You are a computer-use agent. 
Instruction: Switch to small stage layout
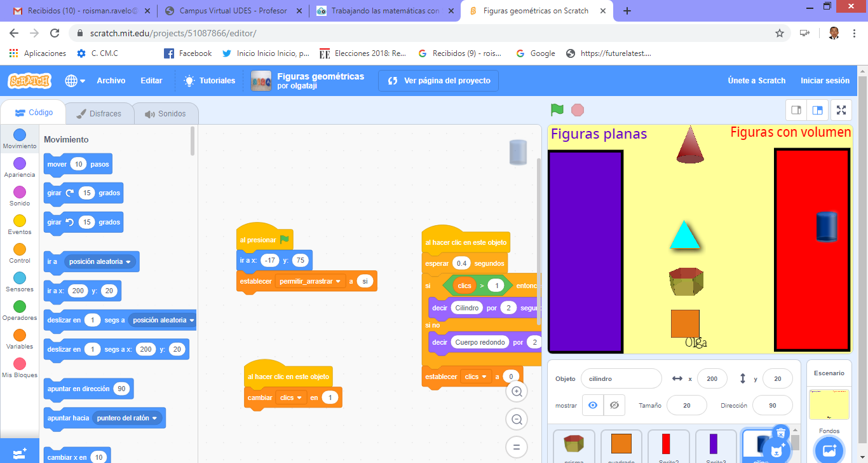796,110
